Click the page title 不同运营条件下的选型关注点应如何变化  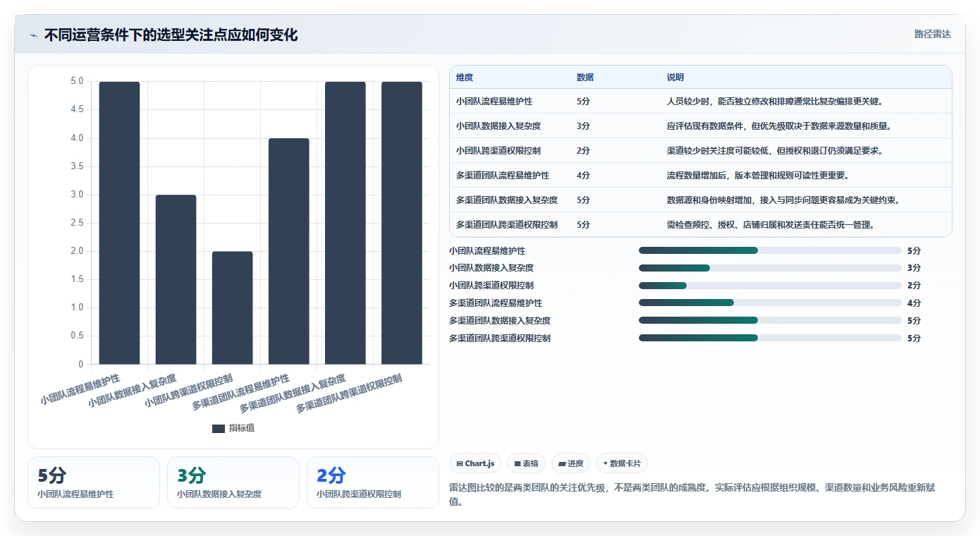pos(171,35)
